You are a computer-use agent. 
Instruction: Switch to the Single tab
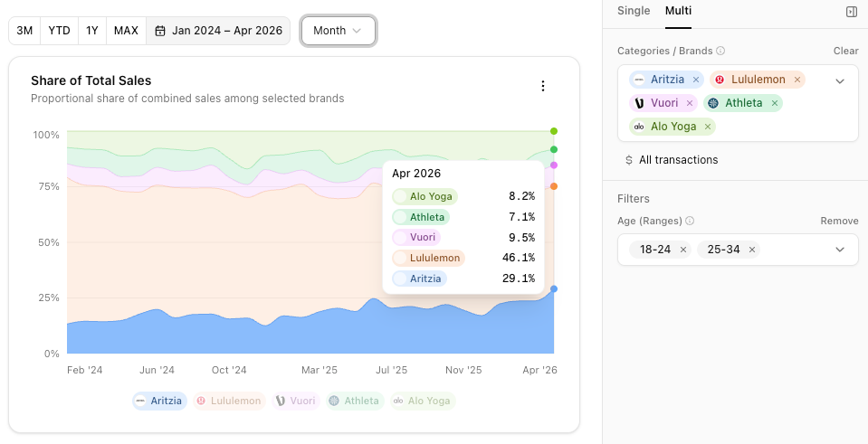[x=634, y=11]
